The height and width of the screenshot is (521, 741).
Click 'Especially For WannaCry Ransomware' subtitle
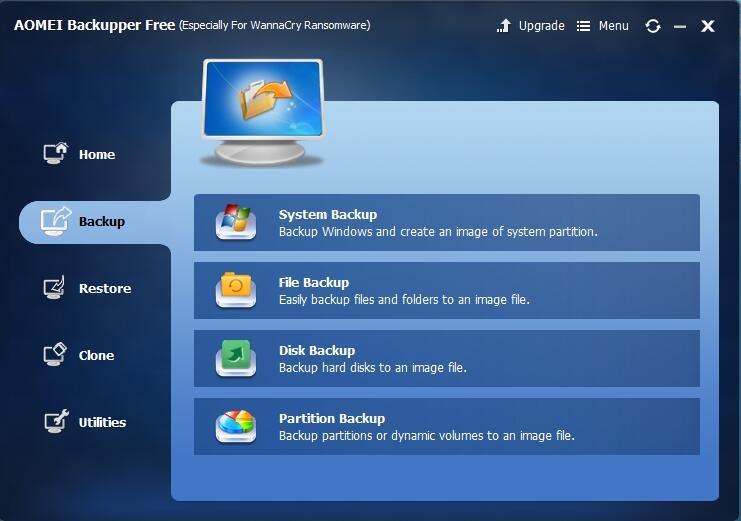pyautogui.click(x=275, y=25)
